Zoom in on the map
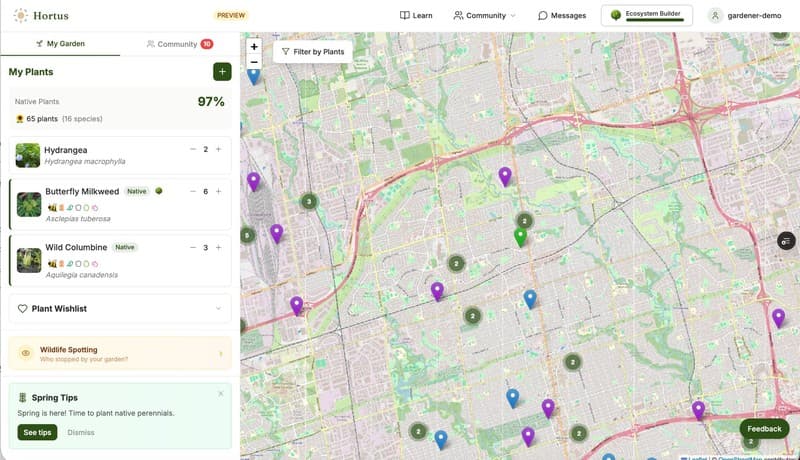800x460 pixels. [254, 46]
